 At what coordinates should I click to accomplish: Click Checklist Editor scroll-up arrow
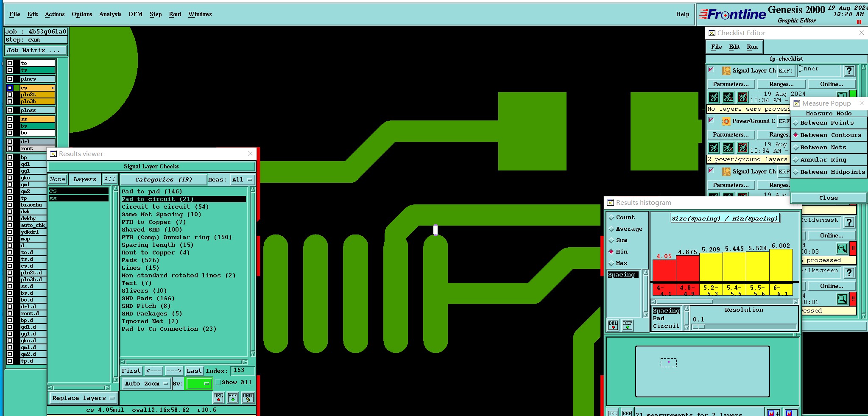click(864, 67)
